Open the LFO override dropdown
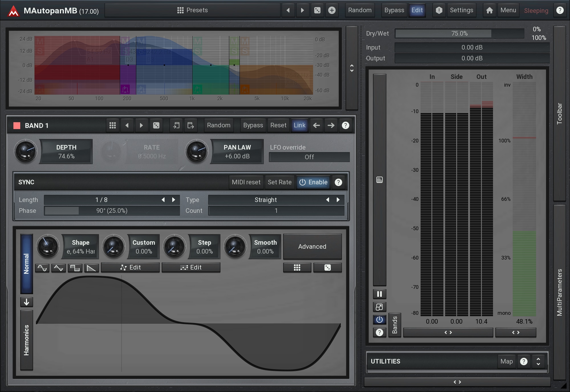 [x=309, y=157]
